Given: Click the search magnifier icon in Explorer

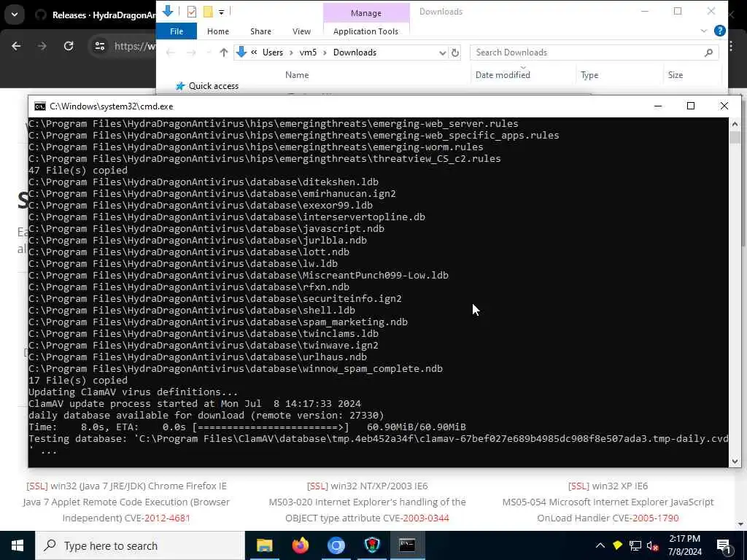Looking at the screenshot, I should click(x=708, y=52).
